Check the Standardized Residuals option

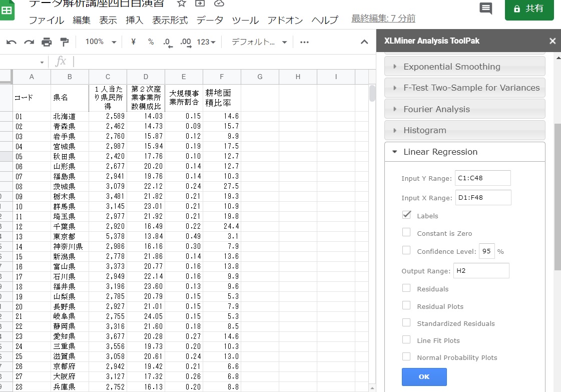click(406, 322)
